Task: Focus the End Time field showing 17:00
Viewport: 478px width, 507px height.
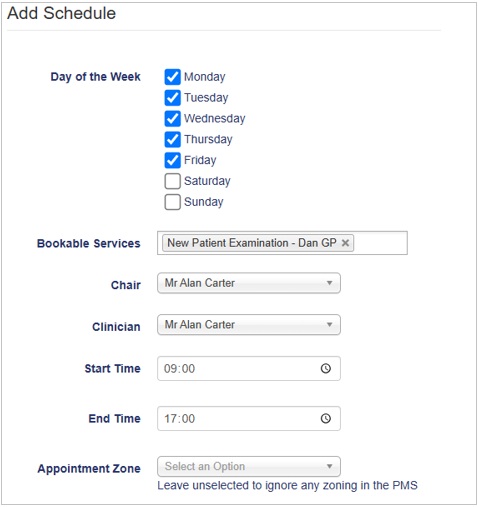Action: (249, 418)
